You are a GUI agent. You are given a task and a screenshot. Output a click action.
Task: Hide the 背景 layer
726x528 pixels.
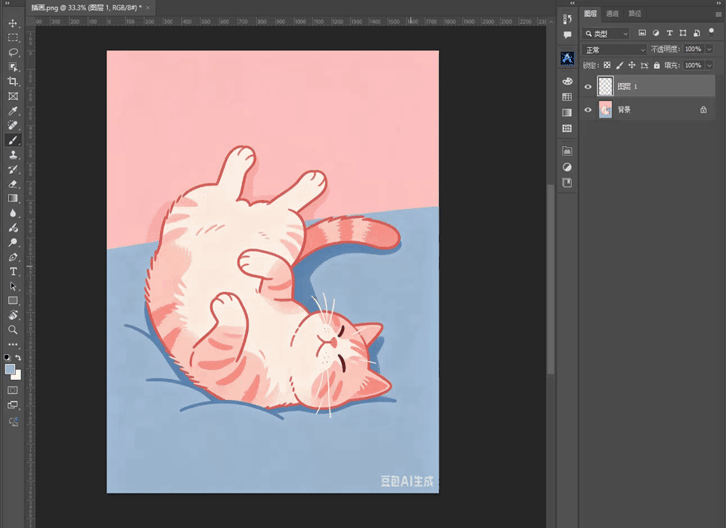(588, 110)
